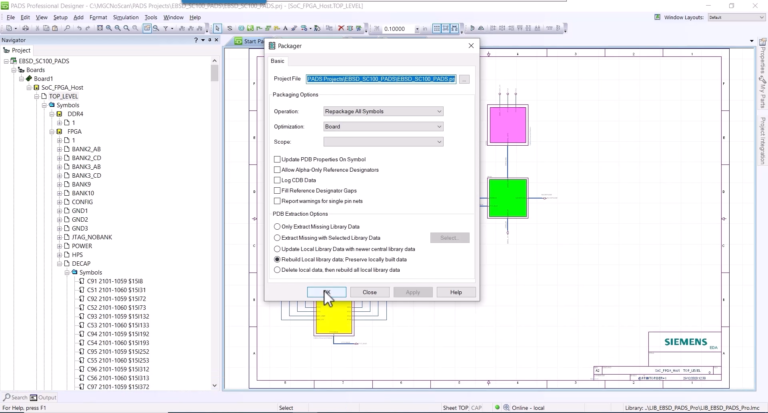Expand the BANK2_AB tree node
Image resolution: width=768 pixels, height=413 pixels.
coord(59,149)
